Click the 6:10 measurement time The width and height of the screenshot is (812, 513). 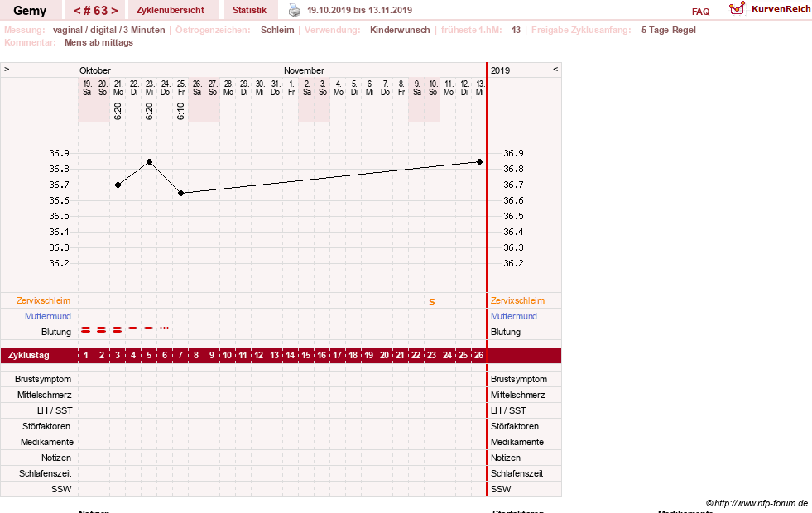pos(180,111)
